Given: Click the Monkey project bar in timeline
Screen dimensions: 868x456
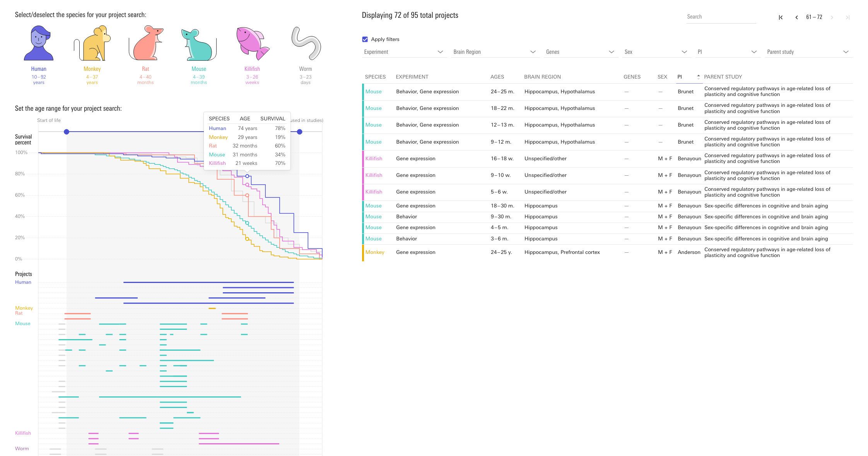Looking at the screenshot, I should pyautogui.click(x=212, y=309).
